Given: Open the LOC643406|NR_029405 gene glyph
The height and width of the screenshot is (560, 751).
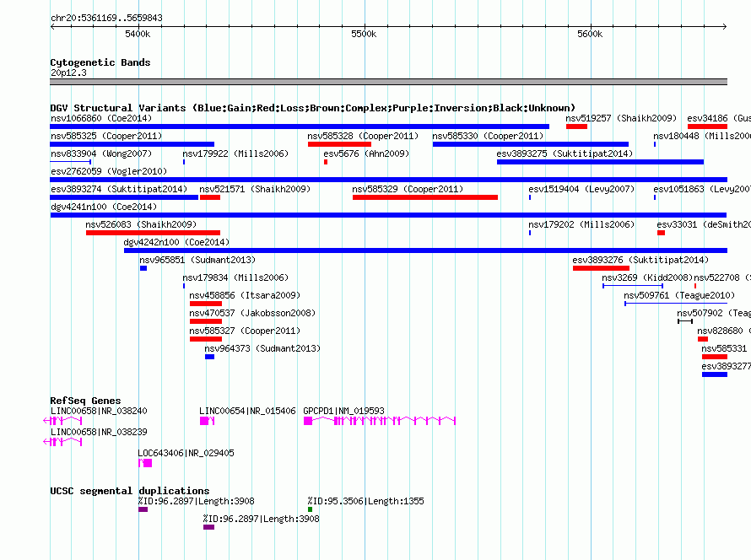Looking at the screenshot, I should pyautogui.click(x=145, y=463).
